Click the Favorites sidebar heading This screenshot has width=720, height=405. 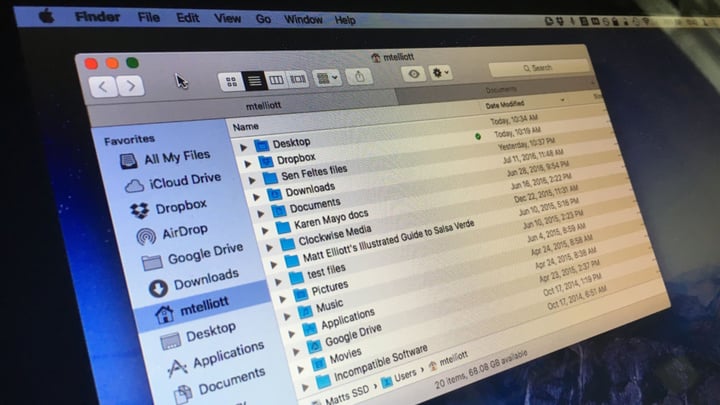[x=129, y=140]
